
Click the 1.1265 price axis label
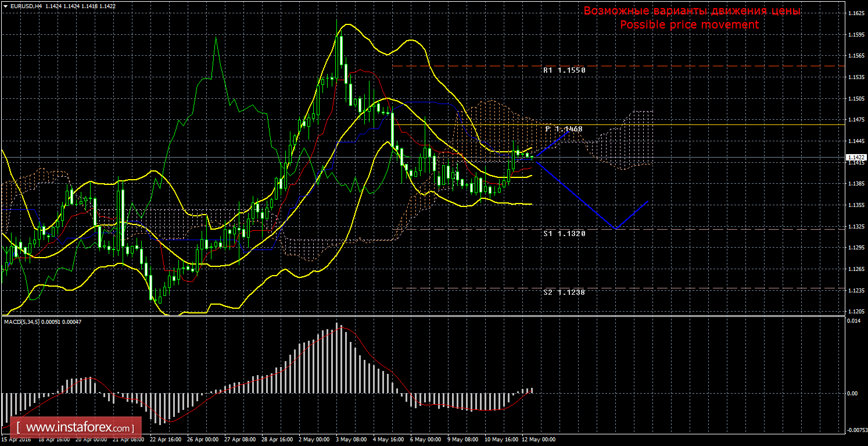click(855, 269)
